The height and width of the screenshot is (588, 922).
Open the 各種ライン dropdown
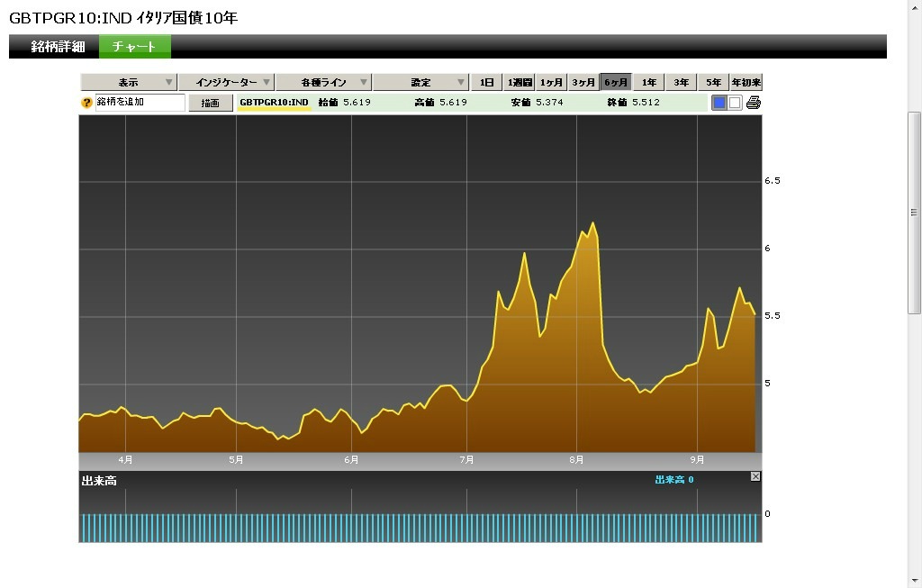point(323,83)
